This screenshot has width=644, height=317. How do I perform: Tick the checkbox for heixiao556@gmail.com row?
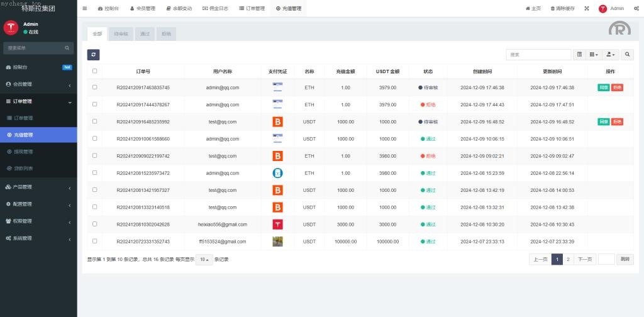(95, 224)
